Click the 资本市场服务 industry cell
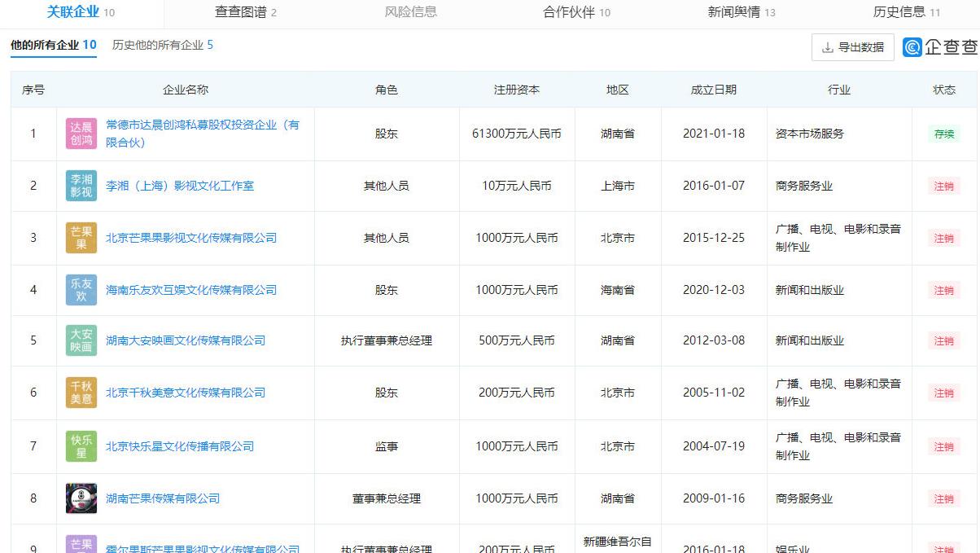 tap(810, 134)
